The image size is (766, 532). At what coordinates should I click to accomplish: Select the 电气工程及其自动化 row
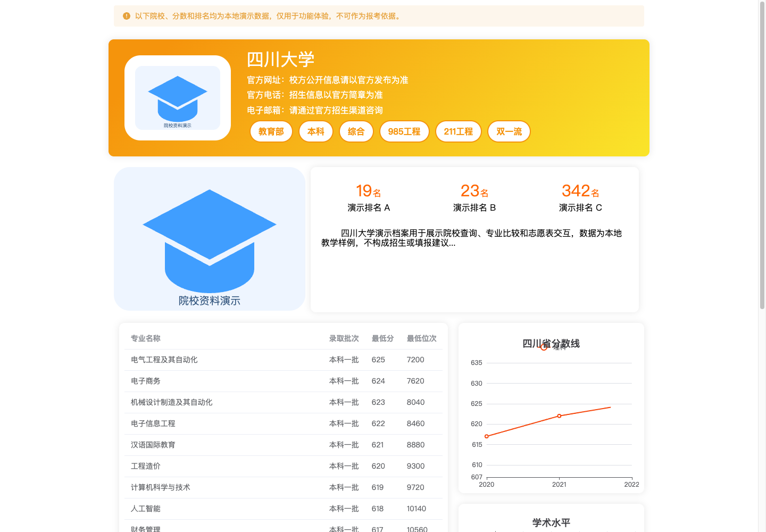pyautogui.click(x=284, y=360)
